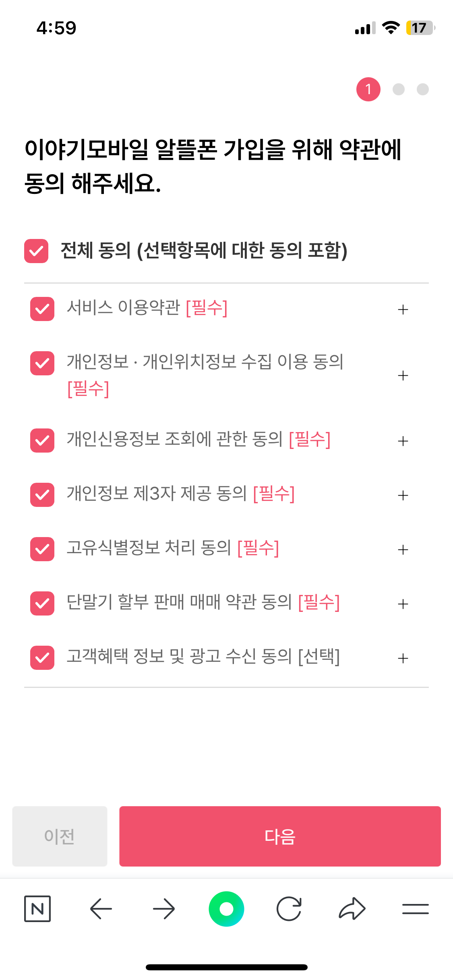Uncheck the 전체 동의 checkbox
Screen dimensions: 453x980
pyautogui.click(x=36, y=251)
